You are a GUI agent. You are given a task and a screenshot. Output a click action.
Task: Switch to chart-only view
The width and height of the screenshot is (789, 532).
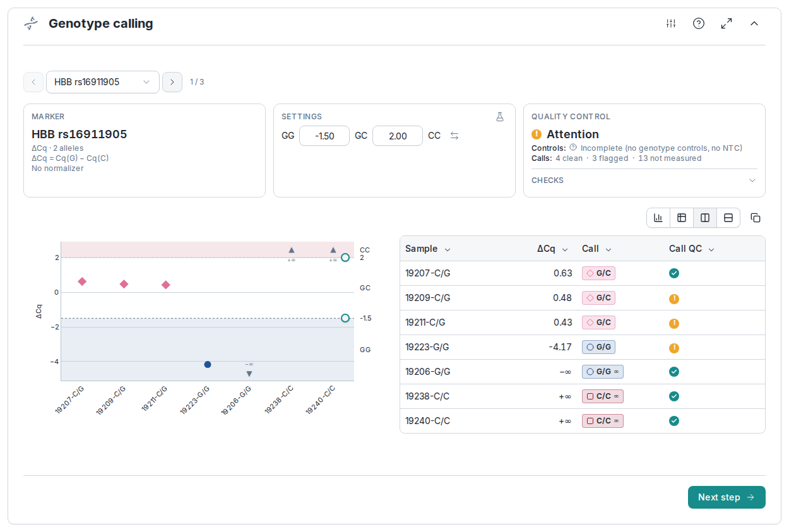pos(658,218)
